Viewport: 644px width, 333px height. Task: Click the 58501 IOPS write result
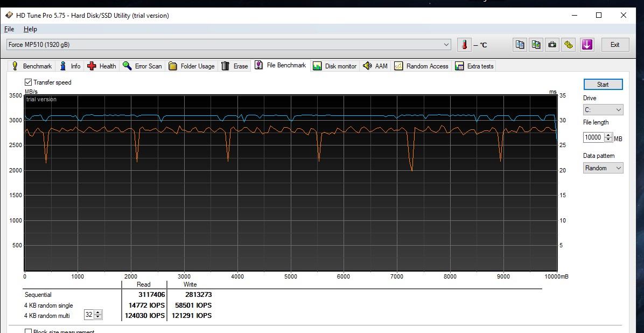click(193, 306)
